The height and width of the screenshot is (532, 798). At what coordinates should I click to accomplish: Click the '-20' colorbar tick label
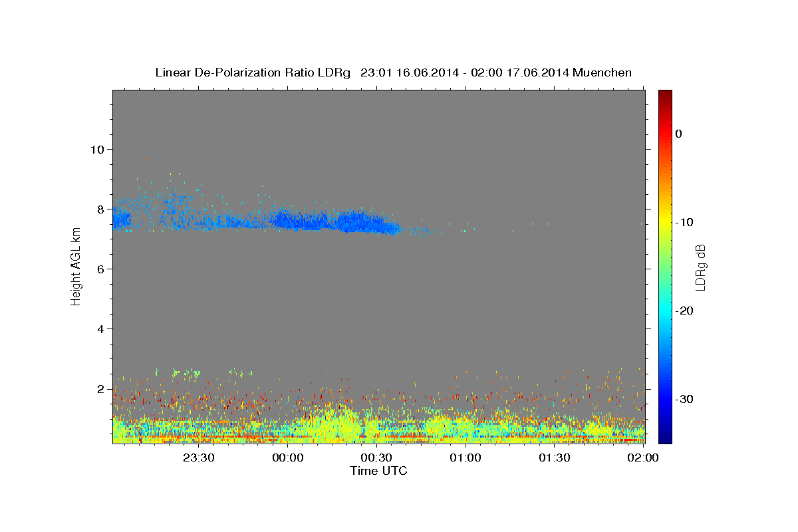tap(684, 311)
